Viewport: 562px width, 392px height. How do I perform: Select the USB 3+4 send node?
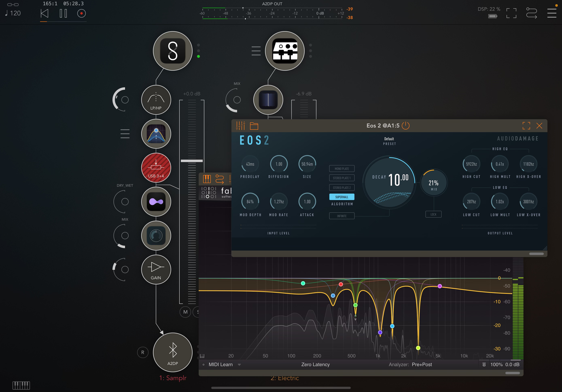(x=156, y=168)
